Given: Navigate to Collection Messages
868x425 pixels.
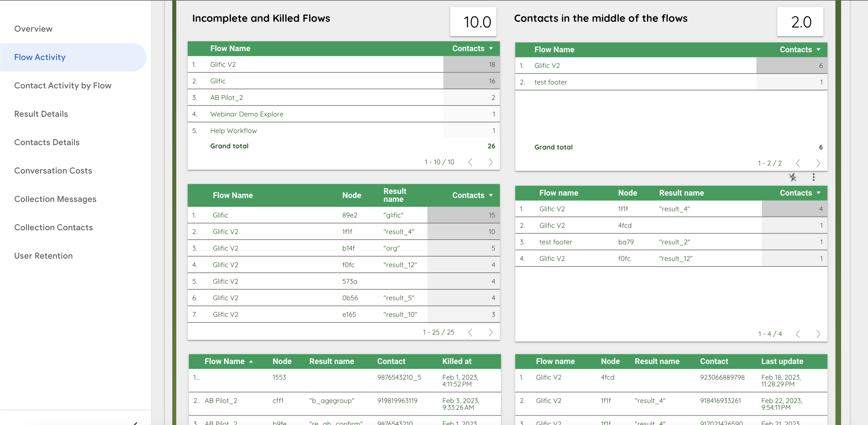Looking at the screenshot, I should click(x=55, y=199).
